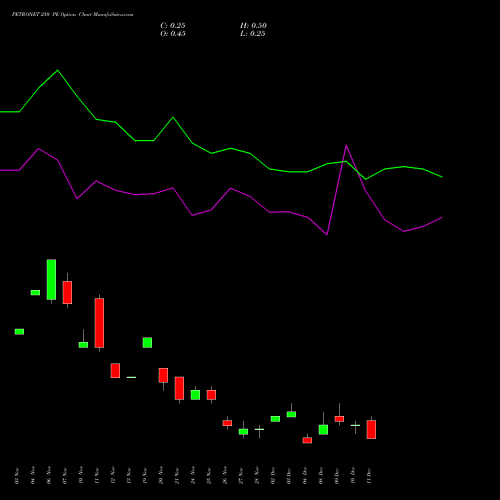Click the 02 Dec date axis label
This screenshot has height=500, width=500.
[273, 476]
